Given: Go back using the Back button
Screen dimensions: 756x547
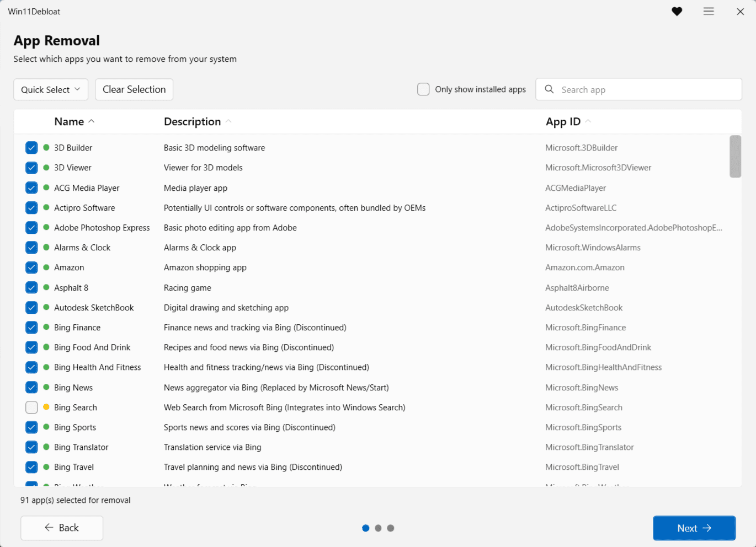Looking at the screenshot, I should click(x=62, y=528).
